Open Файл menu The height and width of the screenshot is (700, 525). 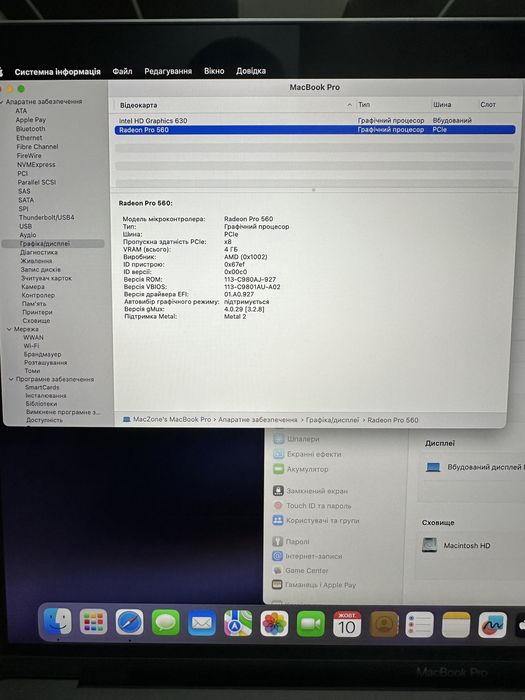point(122,71)
